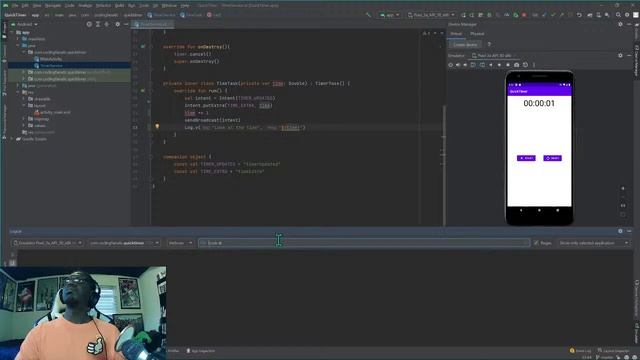Switch to the Virtual devices tab

(456, 34)
